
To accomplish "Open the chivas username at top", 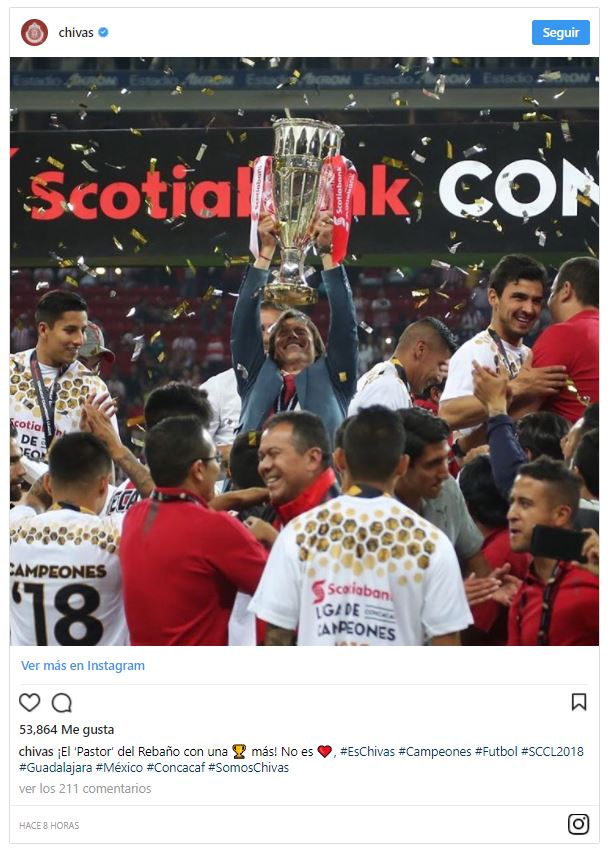I will (x=76, y=33).
